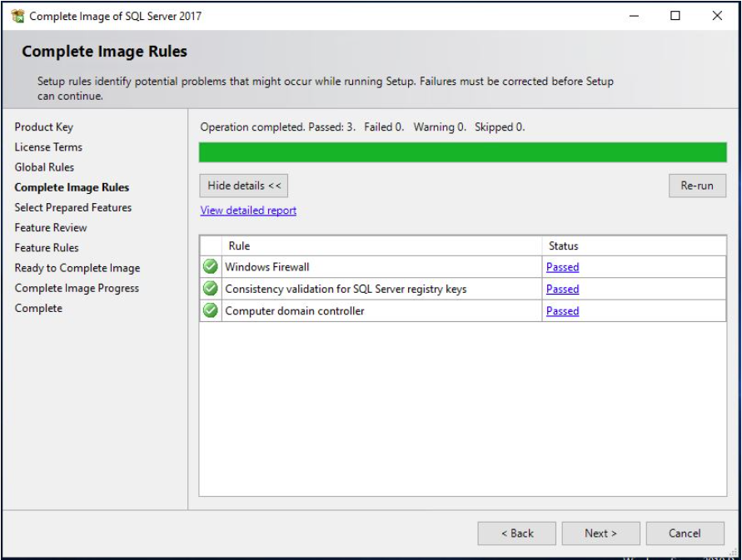
Task: Select Global Rules step in sidebar
Action: [x=44, y=167]
